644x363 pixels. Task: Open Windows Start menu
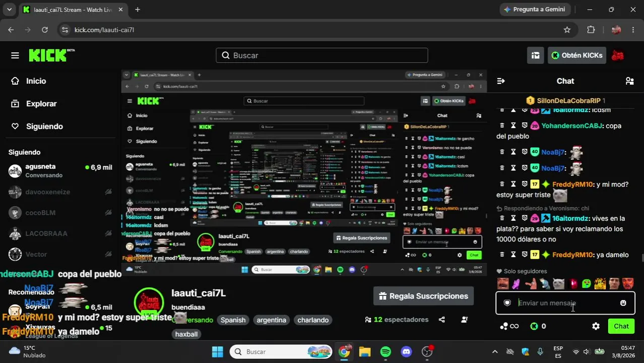pos(217,352)
